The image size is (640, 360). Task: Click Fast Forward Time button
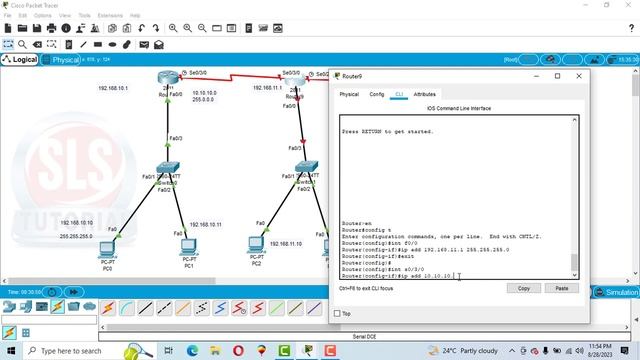pyautogui.click(x=74, y=292)
